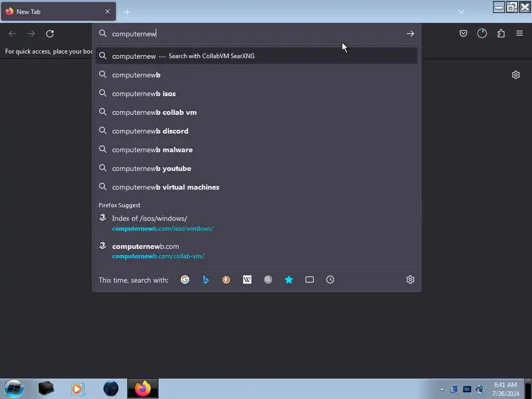
Task: Reload the current page
Action: [x=50, y=34]
